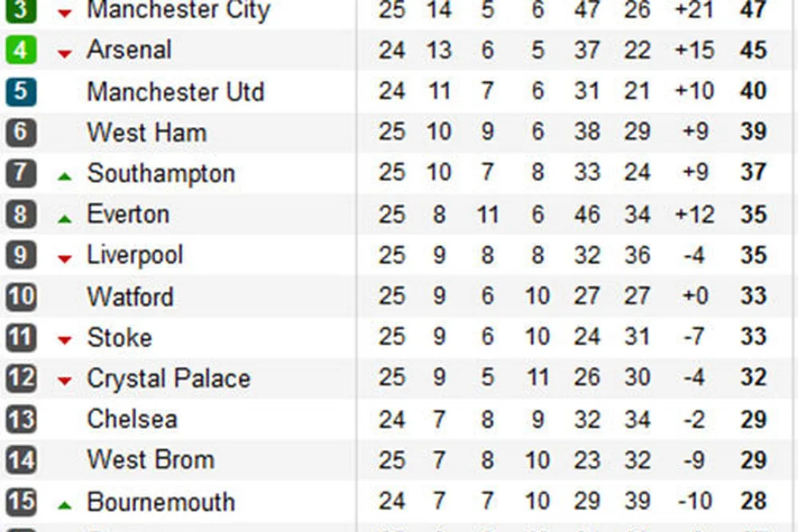The image size is (798, 532).
Task: Open the West Brom team page
Action: pos(150,460)
